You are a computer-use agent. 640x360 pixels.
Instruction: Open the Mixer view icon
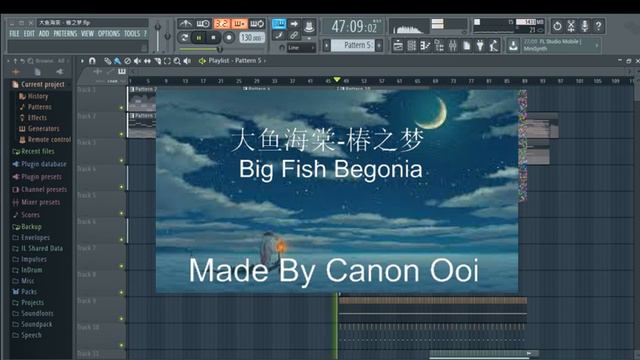453,46
